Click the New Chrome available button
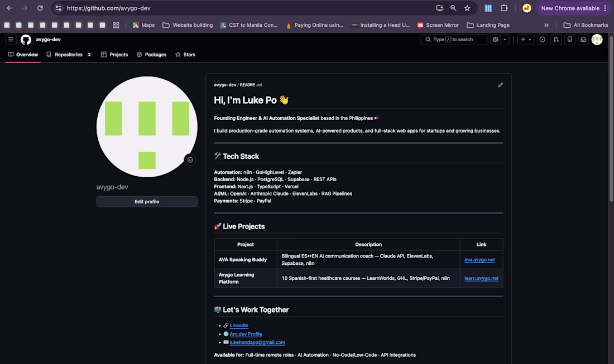 click(x=570, y=8)
